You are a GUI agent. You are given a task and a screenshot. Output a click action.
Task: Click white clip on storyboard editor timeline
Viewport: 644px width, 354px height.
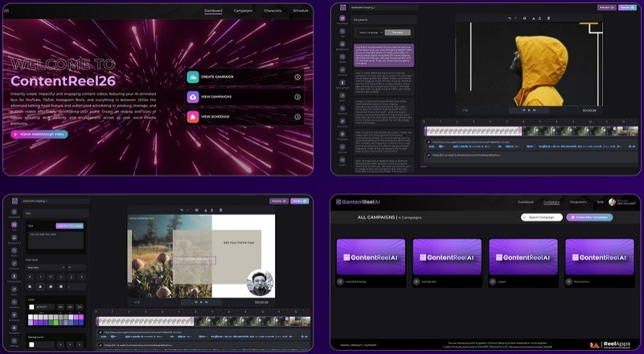pos(474,132)
